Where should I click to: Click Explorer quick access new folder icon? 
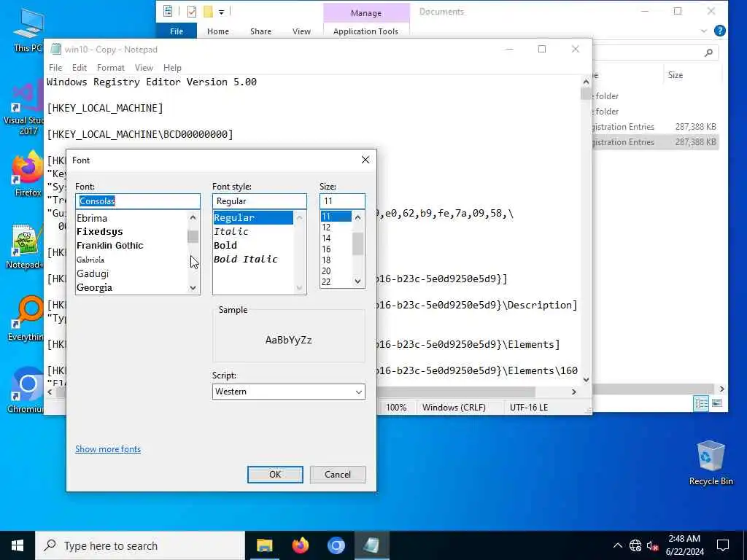click(208, 12)
